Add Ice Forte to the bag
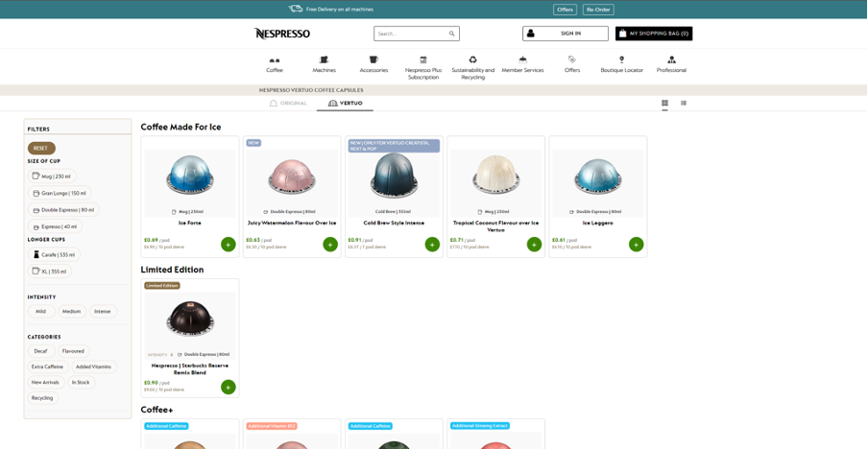 [x=228, y=245]
